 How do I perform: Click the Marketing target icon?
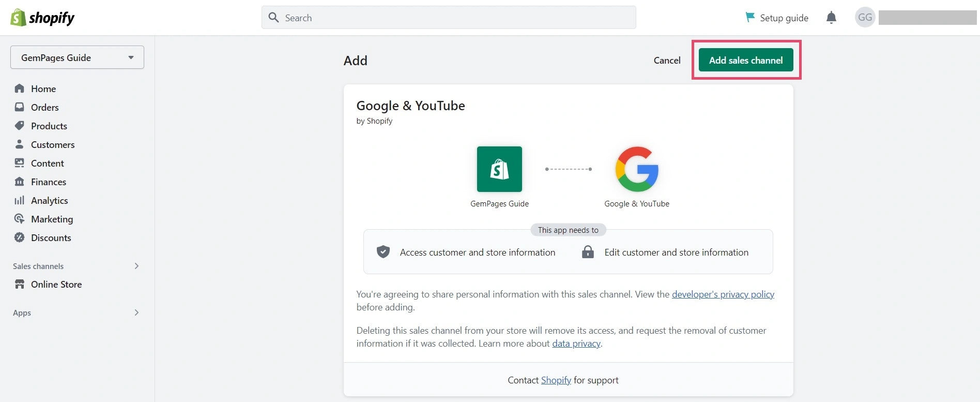20,219
